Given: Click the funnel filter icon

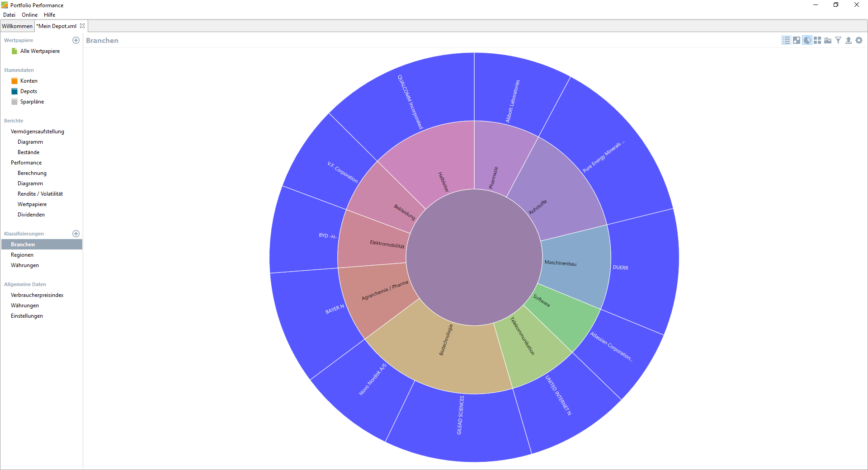Looking at the screenshot, I should pos(838,40).
